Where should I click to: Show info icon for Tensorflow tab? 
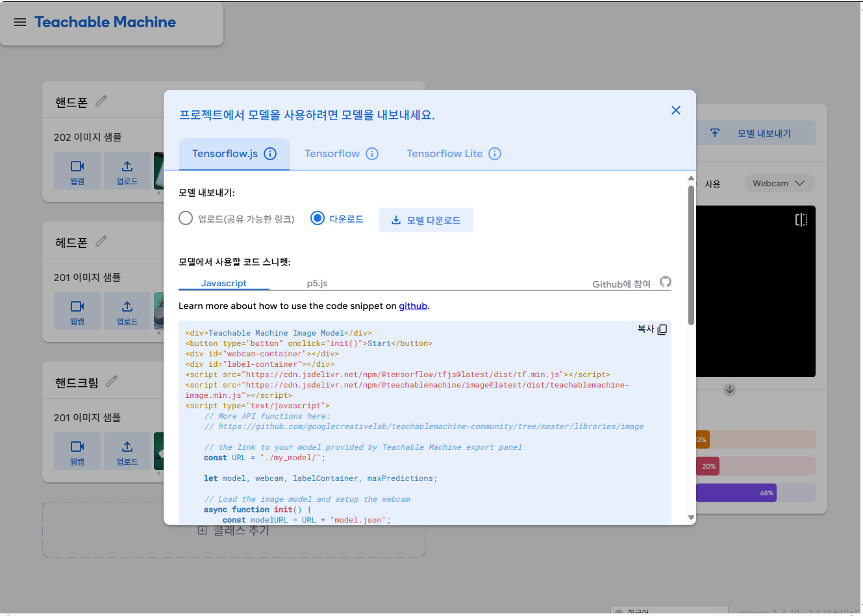[x=372, y=154]
